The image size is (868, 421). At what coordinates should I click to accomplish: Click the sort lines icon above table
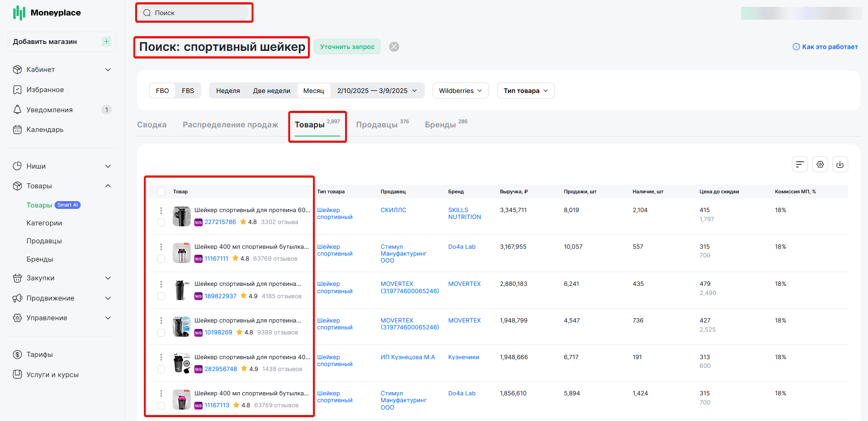800,164
